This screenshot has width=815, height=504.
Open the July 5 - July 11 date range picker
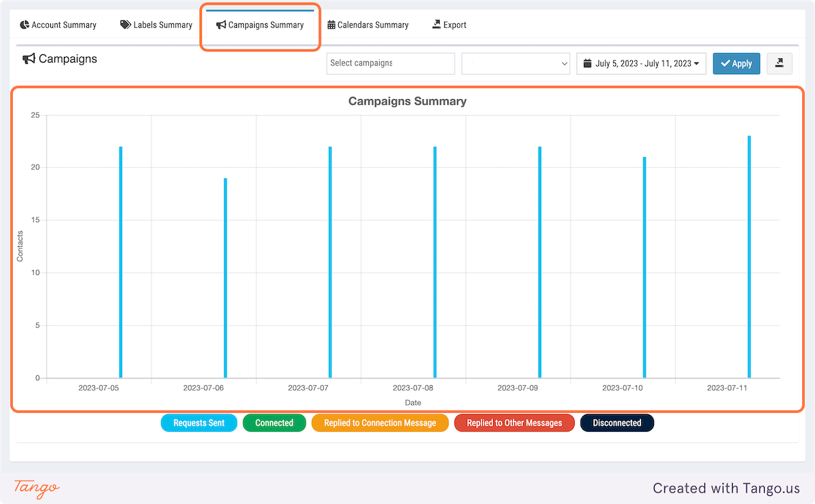[641, 63]
